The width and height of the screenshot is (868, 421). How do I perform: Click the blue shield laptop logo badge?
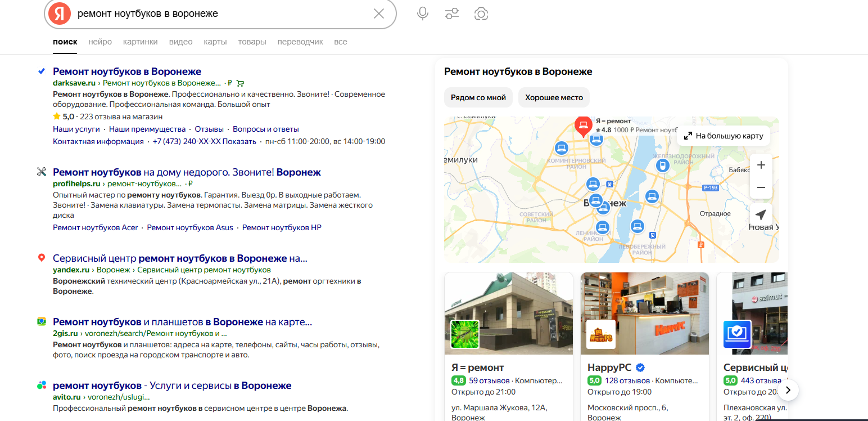737,334
